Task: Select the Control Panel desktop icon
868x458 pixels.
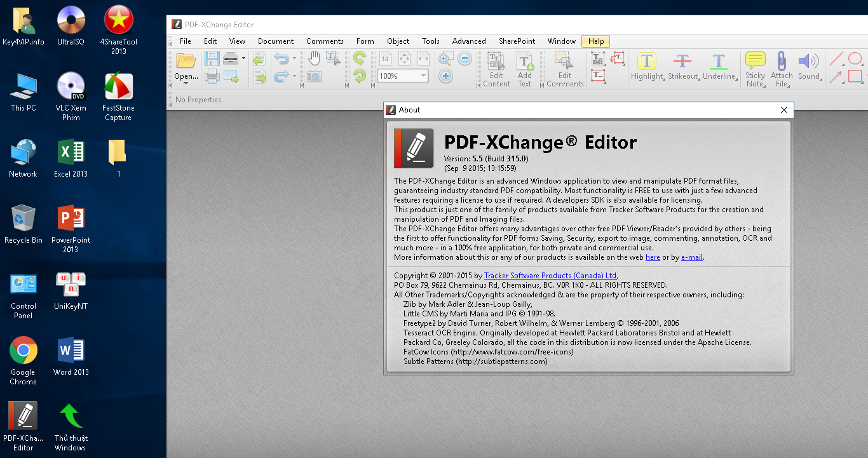Action: pos(24,295)
